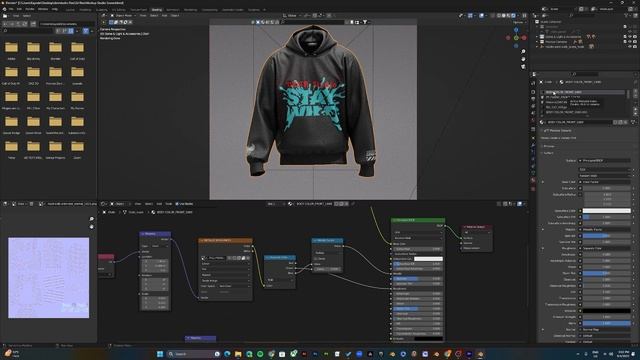Image resolution: width=640 pixels, height=360 pixels.
Task: Toggle viewport gizmos visibility icon
Action: 470,16
